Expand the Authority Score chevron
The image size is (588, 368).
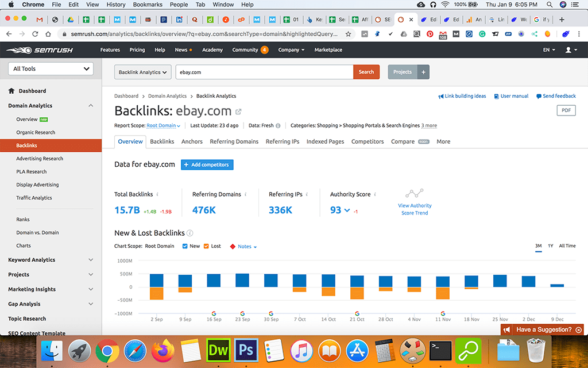point(347,210)
